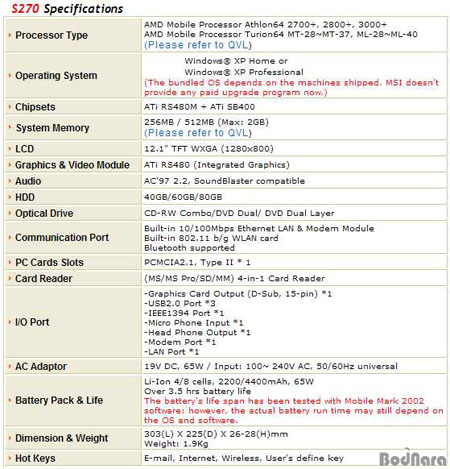
Task: Click '-Micro Phone Input *1' line
Action: [194, 323]
